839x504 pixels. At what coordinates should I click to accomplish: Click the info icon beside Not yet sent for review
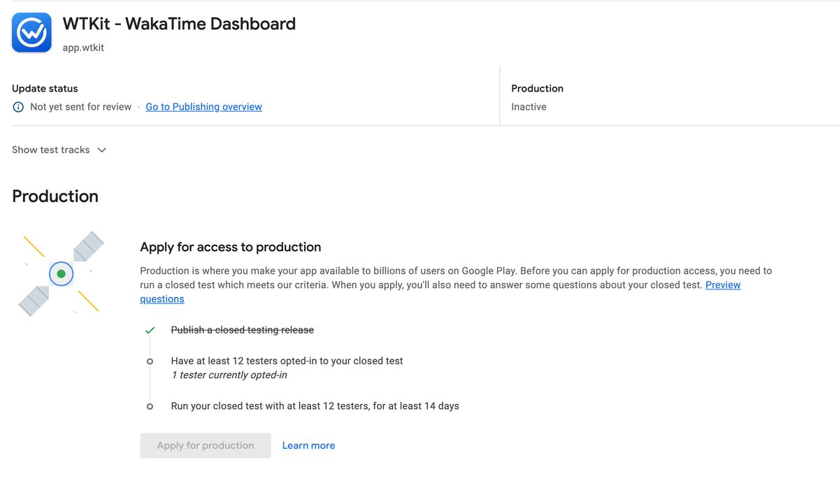point(18,107)
